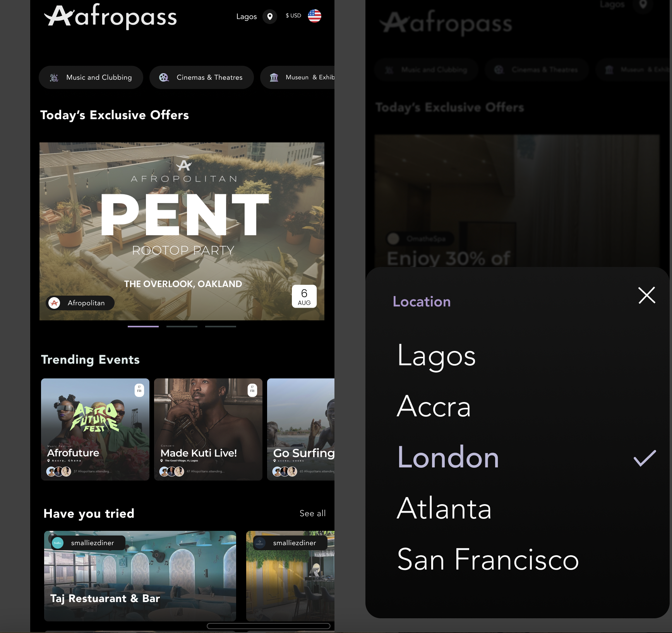This screenshot has width=672, height=633.
Task: Tap the museum building icon in chip
Action: pyautogui.click(x=274, y=77)
